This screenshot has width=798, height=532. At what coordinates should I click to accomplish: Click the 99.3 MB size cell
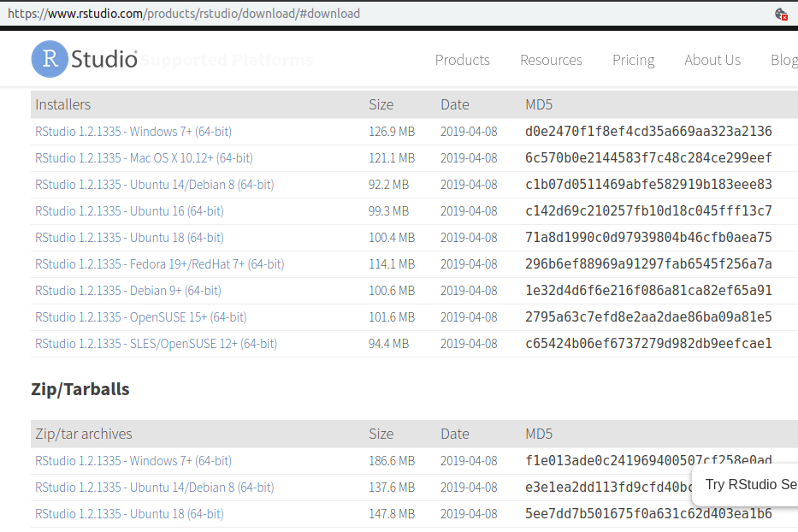tap(388, 211)
